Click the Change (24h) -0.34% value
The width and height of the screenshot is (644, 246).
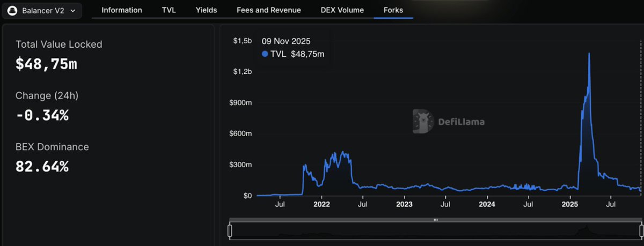pos(42,115)
